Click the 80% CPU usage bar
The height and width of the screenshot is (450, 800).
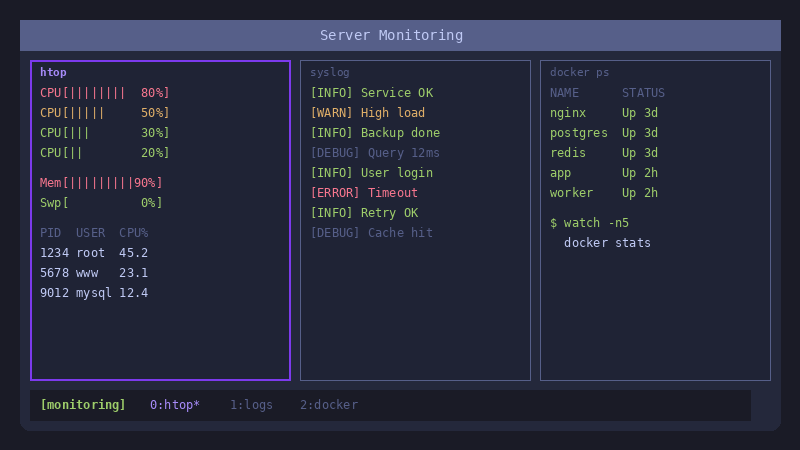105,93
